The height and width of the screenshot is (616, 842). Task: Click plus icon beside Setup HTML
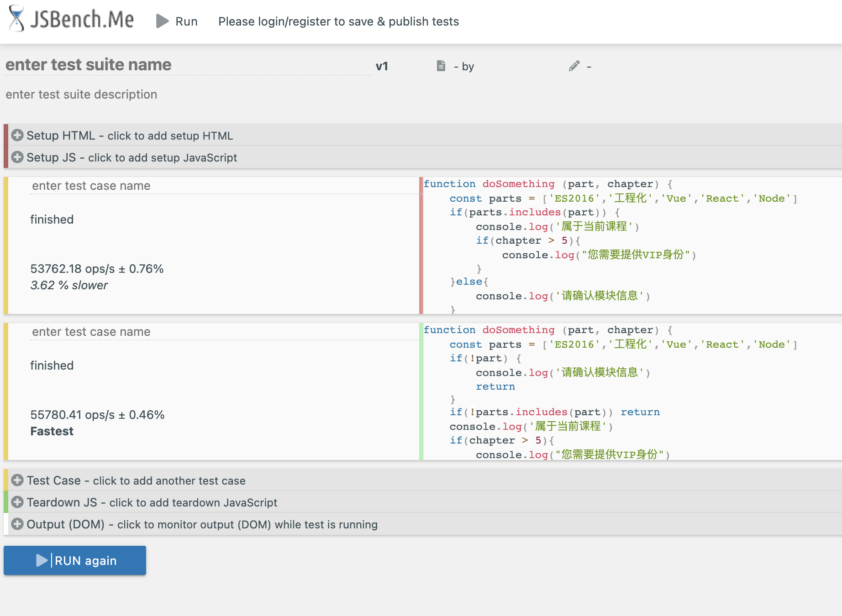pos(17,136)
